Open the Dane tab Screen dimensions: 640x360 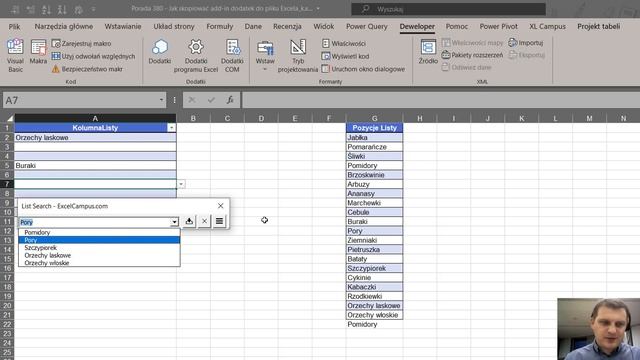[x=253, y=26]
